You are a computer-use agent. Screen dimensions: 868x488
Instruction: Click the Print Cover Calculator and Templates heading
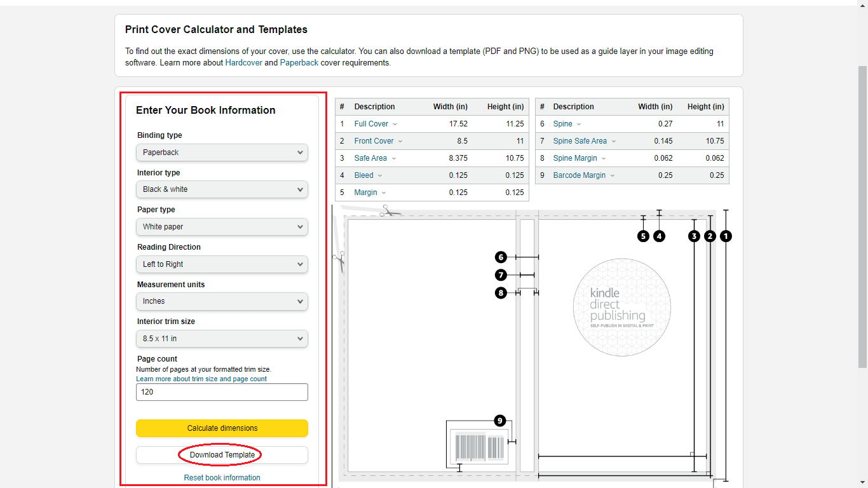[x=216, y=29]
